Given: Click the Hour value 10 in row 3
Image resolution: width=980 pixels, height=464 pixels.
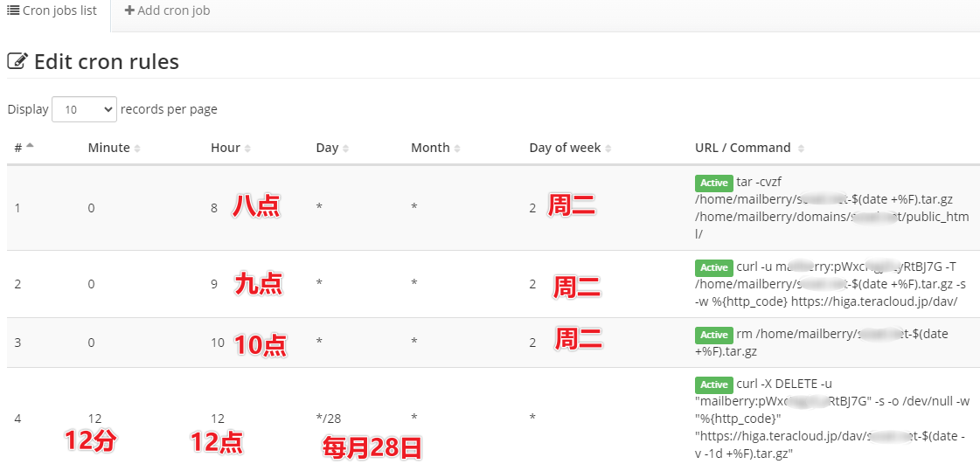Looking at the screenshot, I should click(x=218, y=343).
